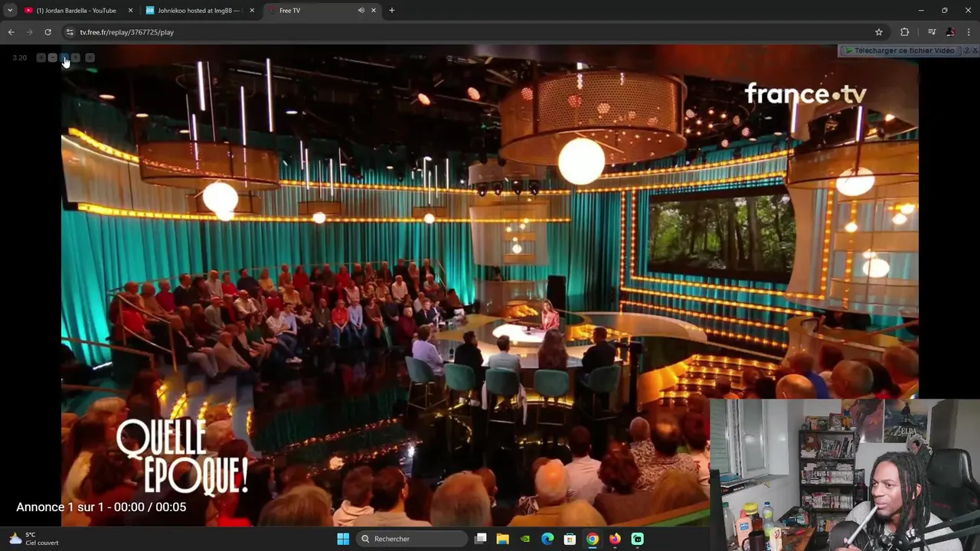Reload the current page
The height and width of the screenshot is (551, 980).
pyautogui.click(x=47, y=32)
